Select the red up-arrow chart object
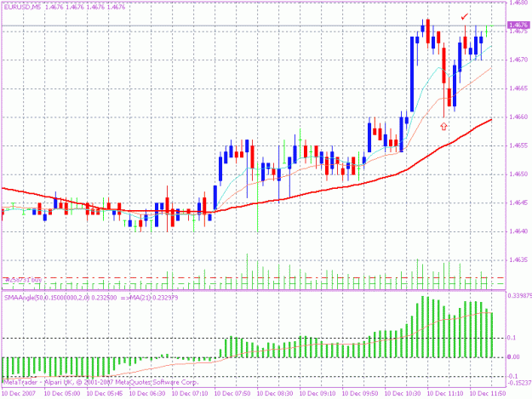Viewport: 532px width, 399px height. point(443,126)
